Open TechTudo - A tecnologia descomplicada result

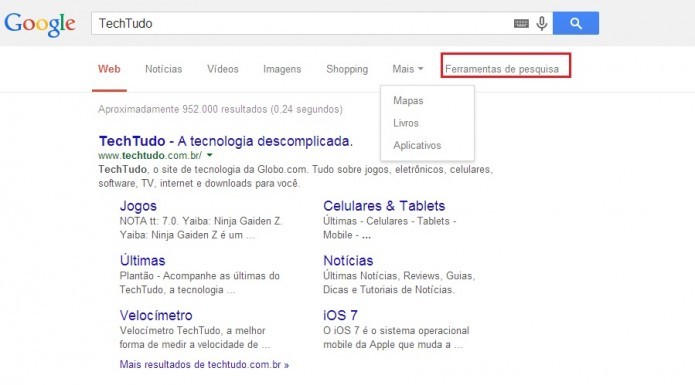226,141
